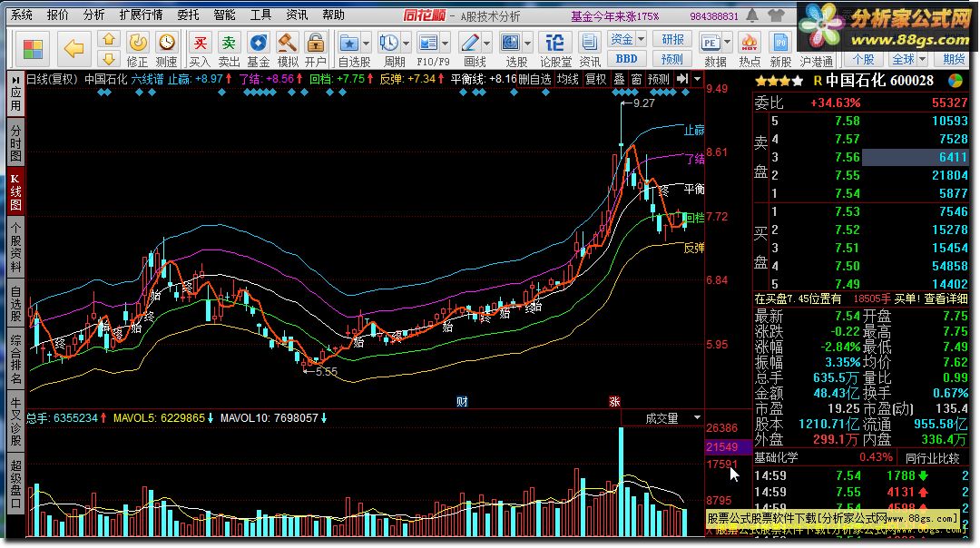This screenshot has width=980, height=548.
Task: Open the 成交量 indicator dropdown
Action: [697, 417]
